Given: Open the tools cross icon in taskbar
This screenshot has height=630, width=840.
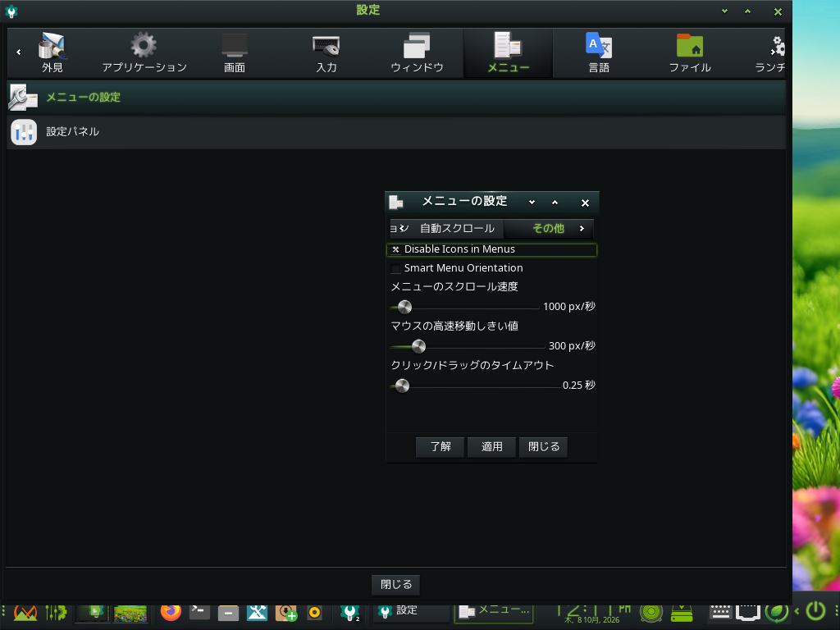Looking at the screenshot, I should click(x=257, y=612).
